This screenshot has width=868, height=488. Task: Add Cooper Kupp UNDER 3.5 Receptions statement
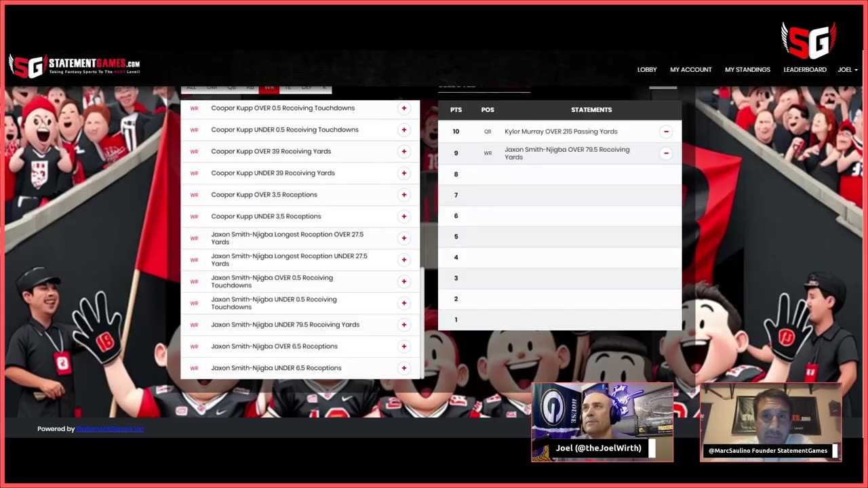point(404,217)
